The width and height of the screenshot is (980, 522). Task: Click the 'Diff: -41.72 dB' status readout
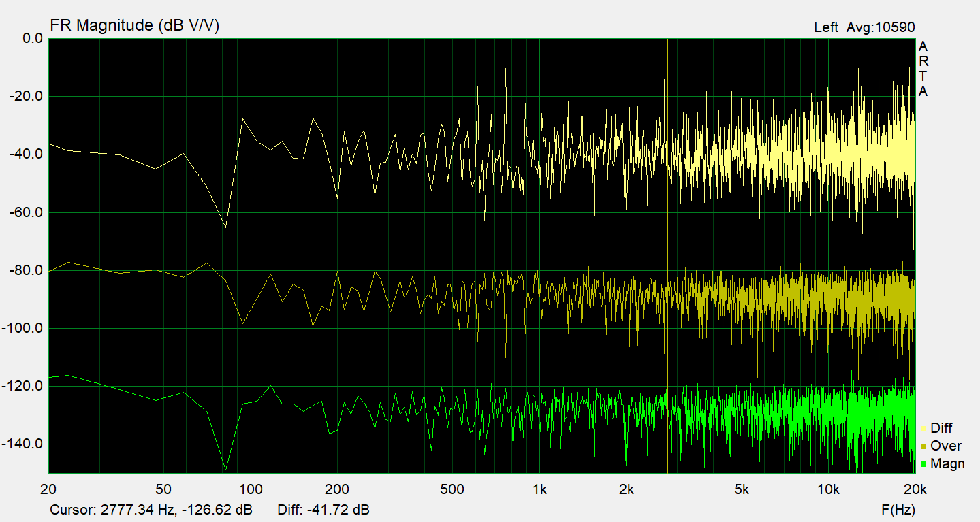[x=324, y=510]
